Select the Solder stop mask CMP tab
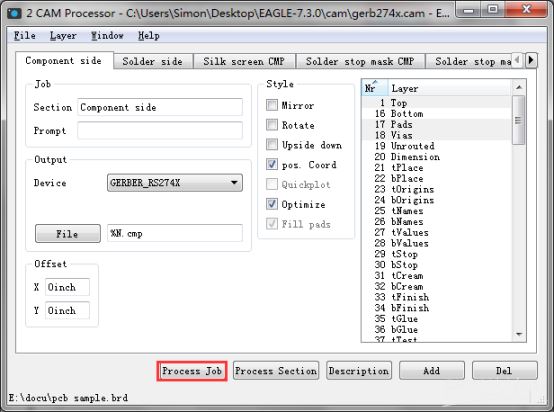This screenshot has width=554, height=412. click(x=360, y=61)
